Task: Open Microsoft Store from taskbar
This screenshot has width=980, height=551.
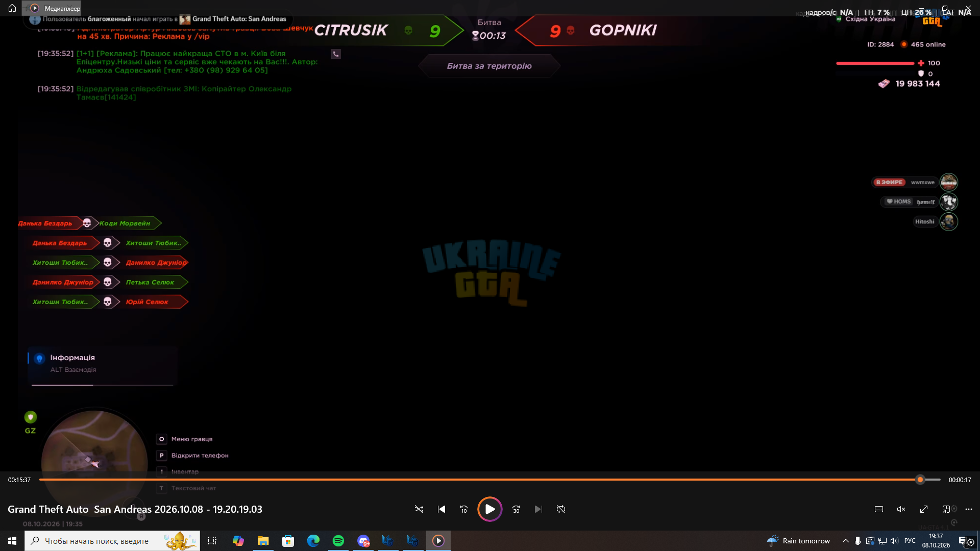Action: pos(288,541)
